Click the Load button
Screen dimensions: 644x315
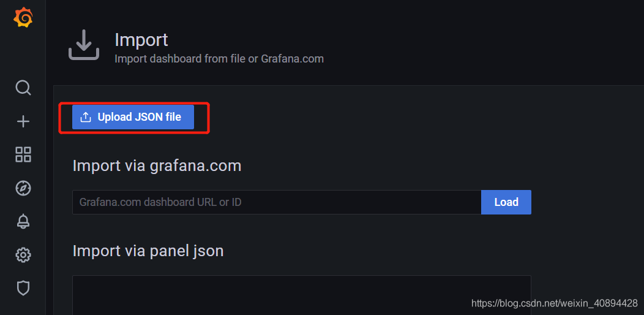pyautogui.click(x=506, y=202)
